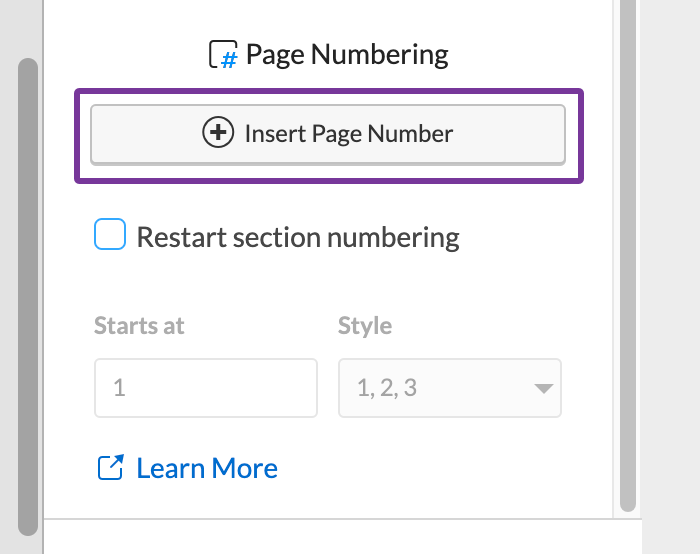
Task: Click the Style field label
Action: 365,326
